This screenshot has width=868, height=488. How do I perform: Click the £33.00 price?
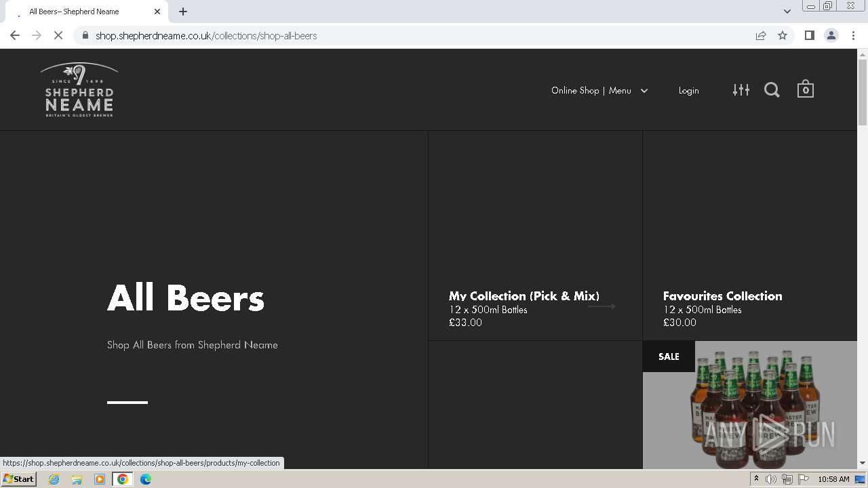465,323
